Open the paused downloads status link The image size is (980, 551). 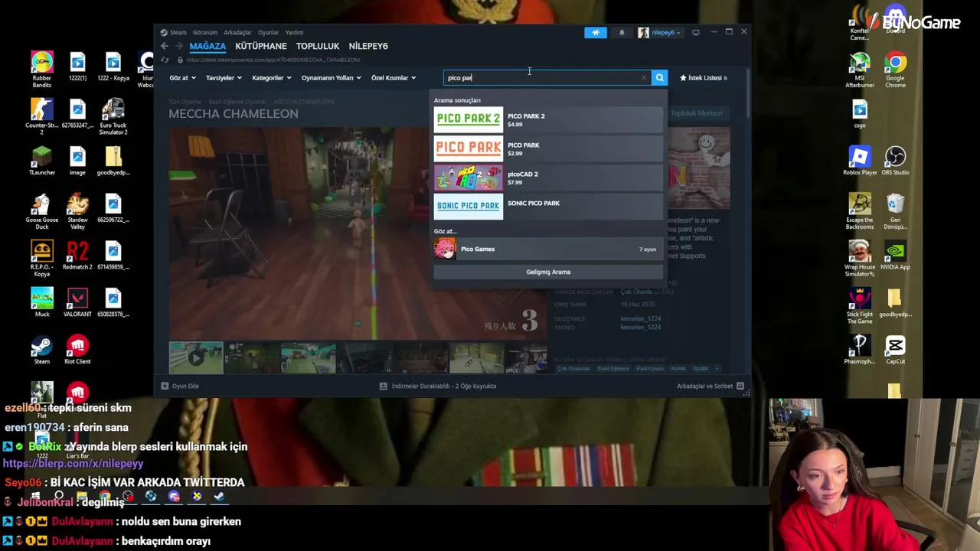coord(439,386)
